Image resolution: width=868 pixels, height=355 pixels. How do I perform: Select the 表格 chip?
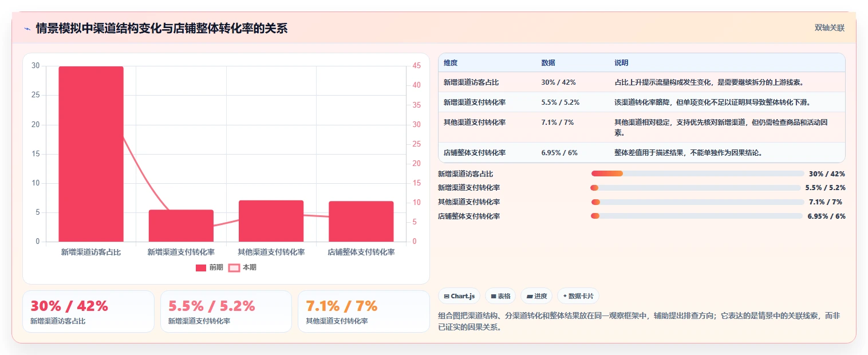pos(500,296)
